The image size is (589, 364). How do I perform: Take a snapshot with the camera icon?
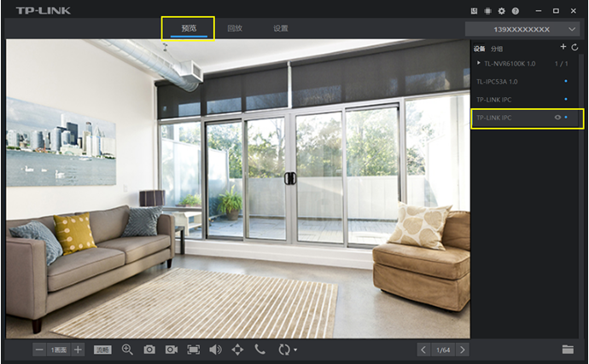point(149,350)
